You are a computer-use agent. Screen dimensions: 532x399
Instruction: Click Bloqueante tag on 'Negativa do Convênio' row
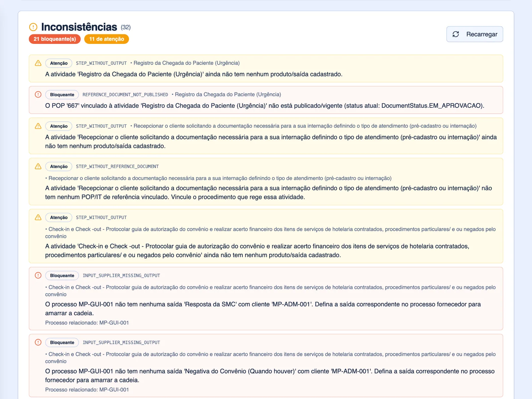click(62, 342)
